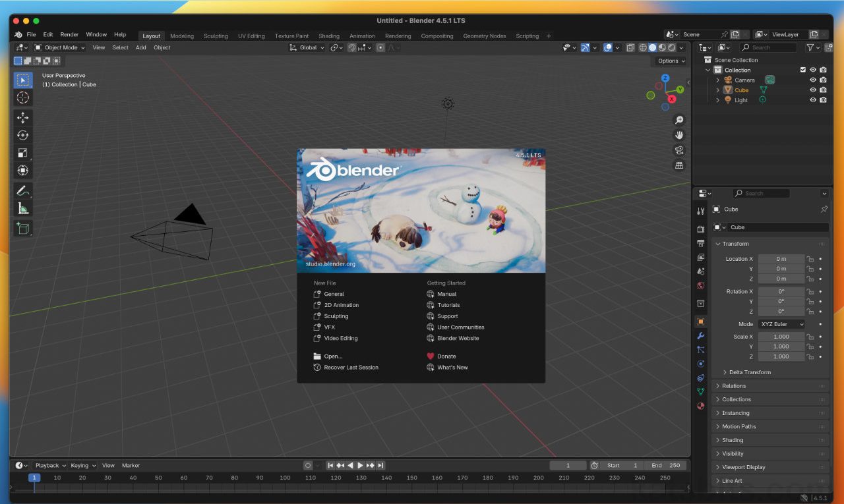The height and width of the screenshot is (504, 844).
Task: Toggle X-ray display in viewport header
Action: [x=630, y=47]
